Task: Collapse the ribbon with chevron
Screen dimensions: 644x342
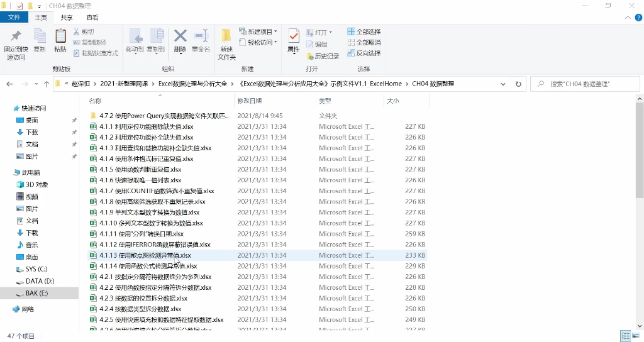Action: [x=628, y=17]
